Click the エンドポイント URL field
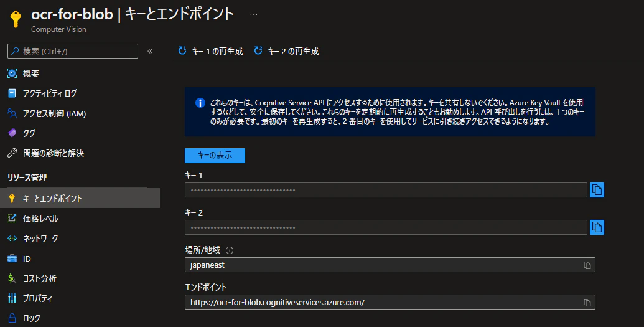 tap(390, 302)
